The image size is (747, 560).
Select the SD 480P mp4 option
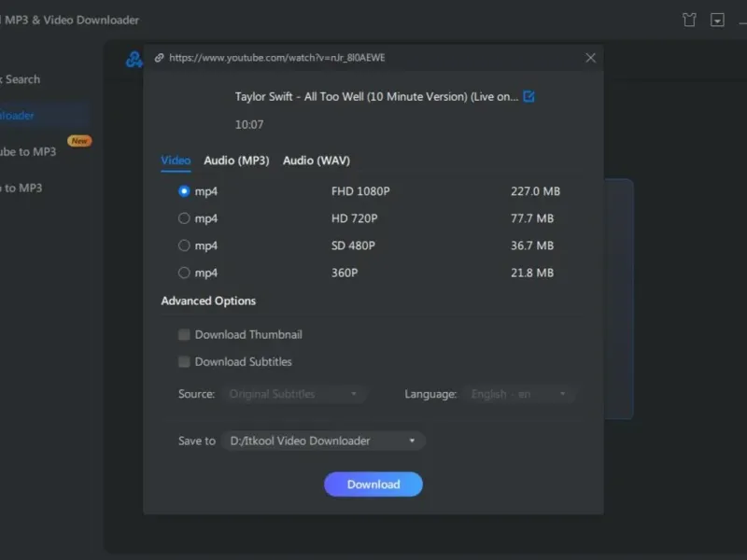tap(184, 245)
